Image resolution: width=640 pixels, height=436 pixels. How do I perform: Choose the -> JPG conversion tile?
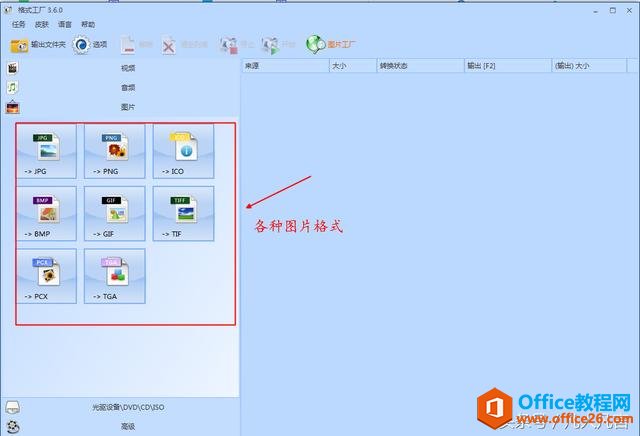tap(47, 151)
